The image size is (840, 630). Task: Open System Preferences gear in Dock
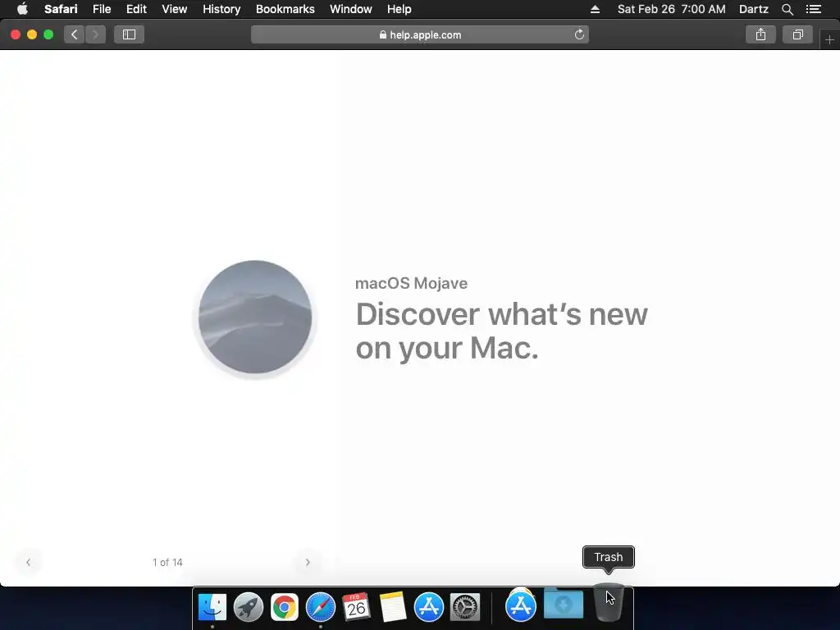pyautogui.click(x=464, y=607)
